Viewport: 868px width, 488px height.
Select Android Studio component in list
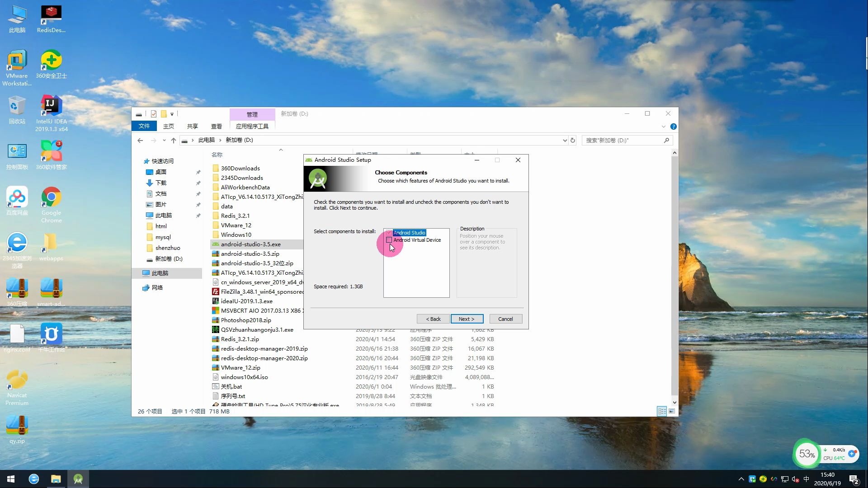tap(409, 233)
